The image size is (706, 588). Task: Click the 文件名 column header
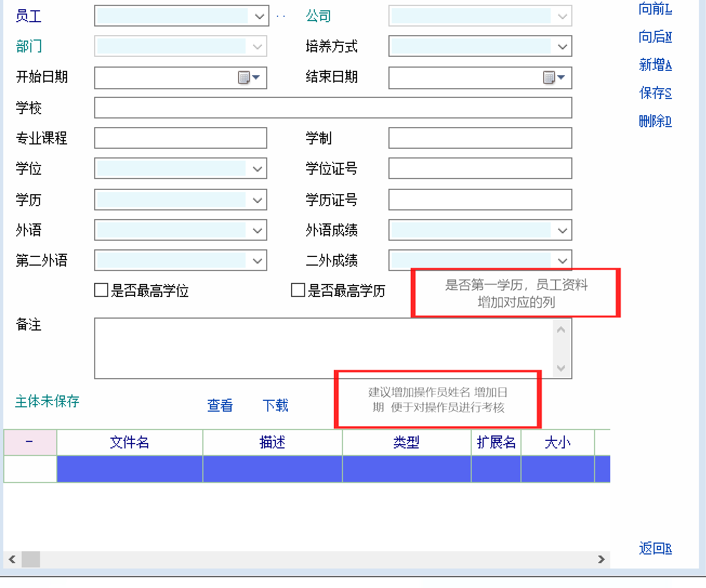130,442
